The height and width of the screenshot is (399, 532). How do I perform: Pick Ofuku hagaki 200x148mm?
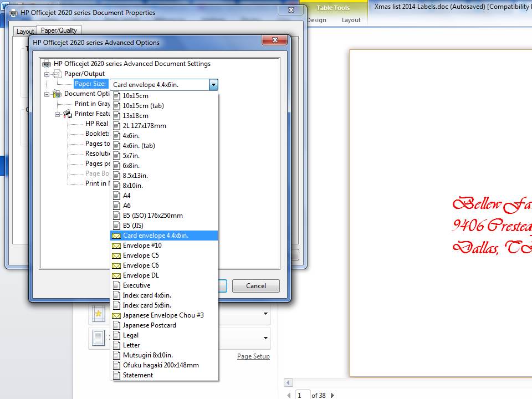click(164, 365)
